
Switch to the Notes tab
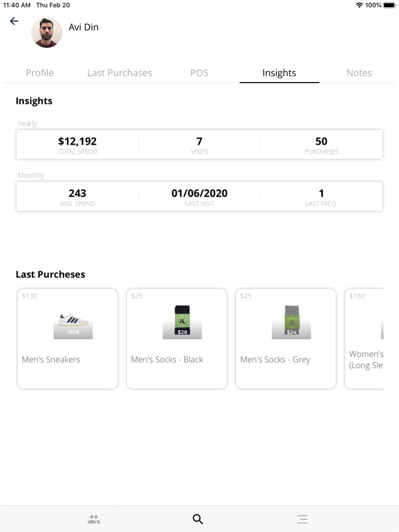(359, 73)
